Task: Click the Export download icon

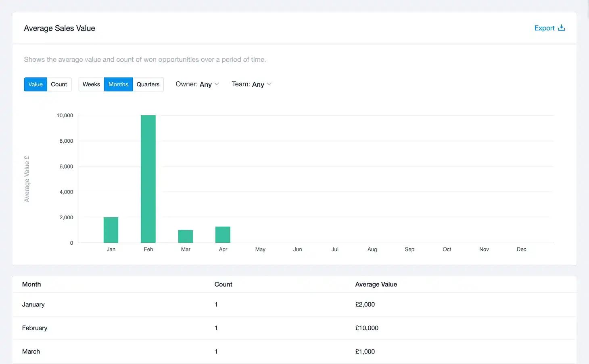Action: coord(561,28)
